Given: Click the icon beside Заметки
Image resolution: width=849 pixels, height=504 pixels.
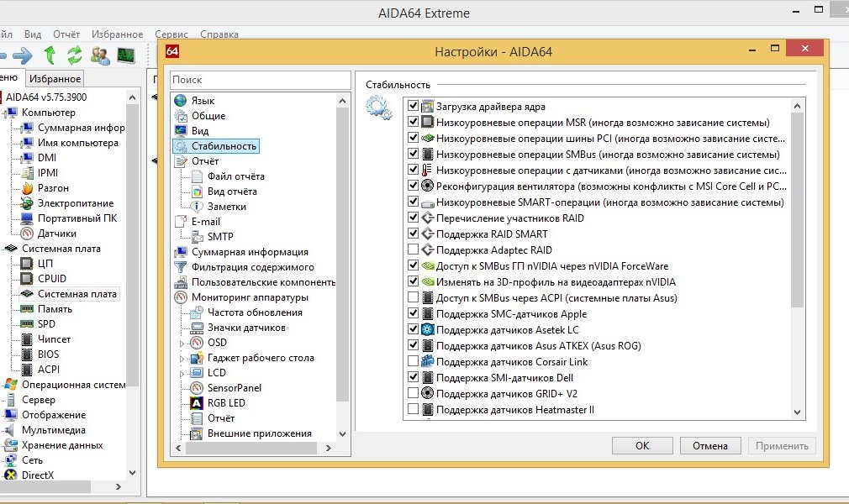Looking at the screenshot, I should 197,207.
